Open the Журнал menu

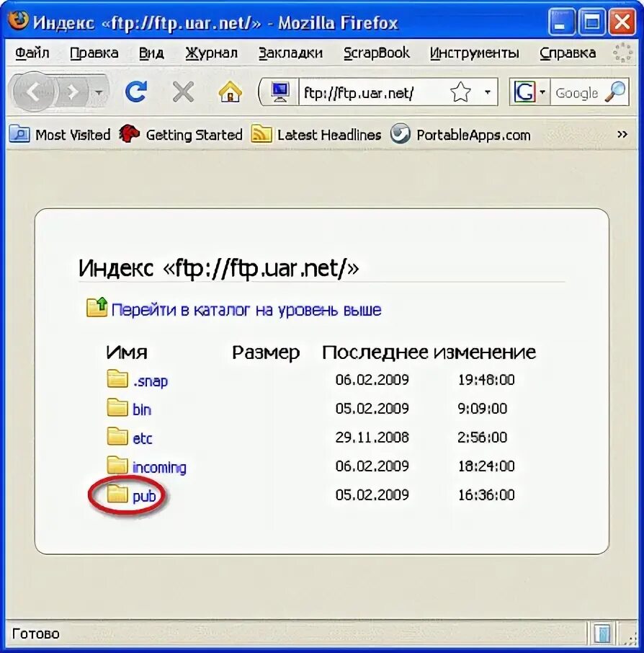click(212, 53)
